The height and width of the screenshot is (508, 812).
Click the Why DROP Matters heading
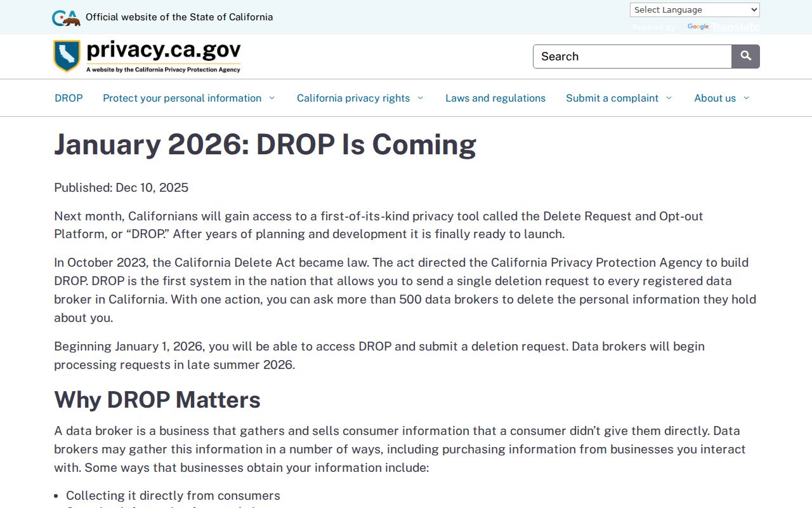coord(157,400)
